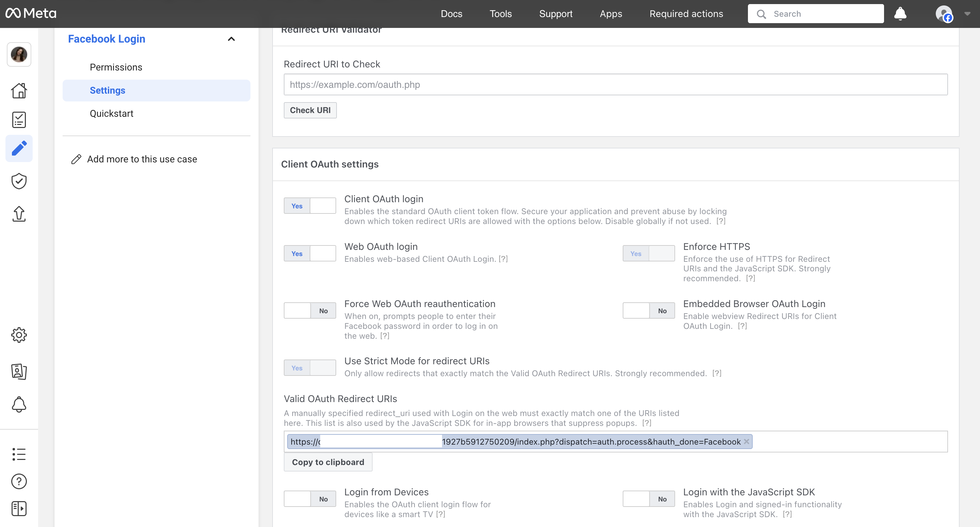Open the Publish upload arrow icon
Viewport: 980px width, 527px height.
19,214
